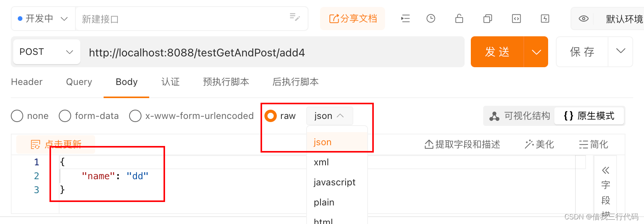Select the none body type option

click(17, 115)
